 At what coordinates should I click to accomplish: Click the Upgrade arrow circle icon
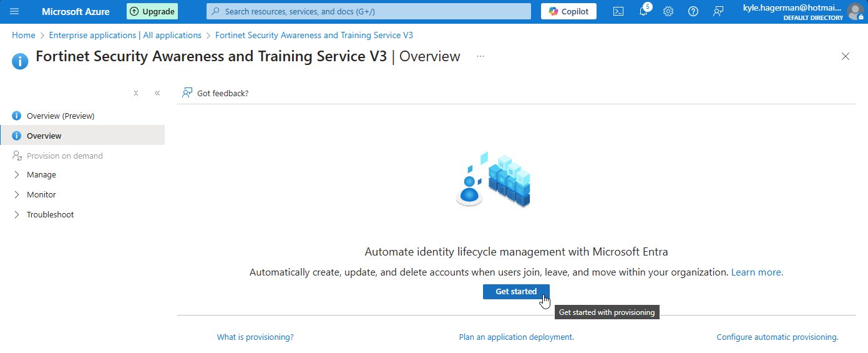click(134, 11)
